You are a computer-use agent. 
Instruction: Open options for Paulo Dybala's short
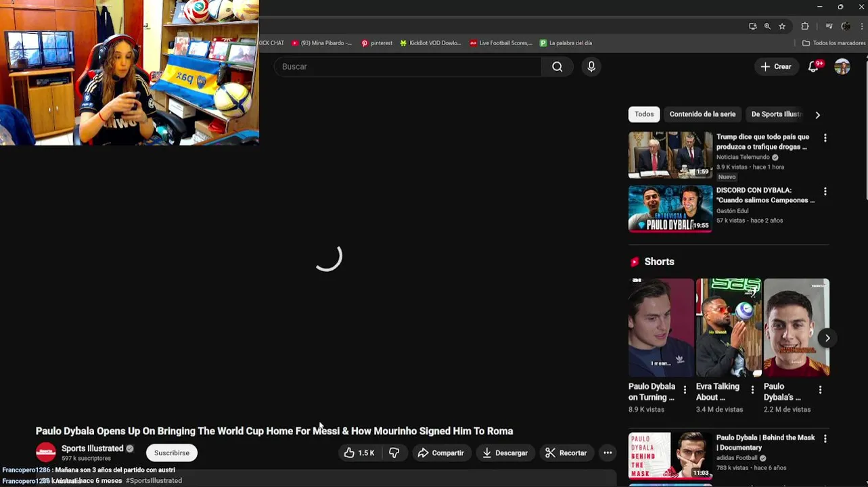tap(820, 390)
